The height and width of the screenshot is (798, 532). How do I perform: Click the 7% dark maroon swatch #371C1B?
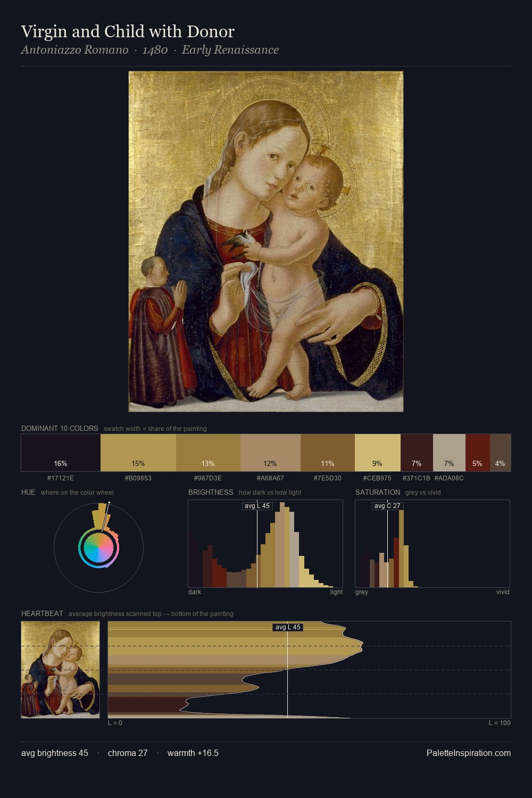(417, 453)
